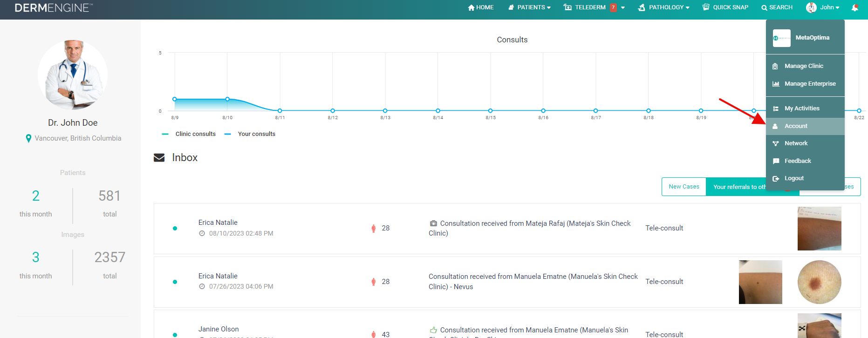The image size is (868, 338).
Task: Go to HOME in the top navigation
Action: coord(481,7)
